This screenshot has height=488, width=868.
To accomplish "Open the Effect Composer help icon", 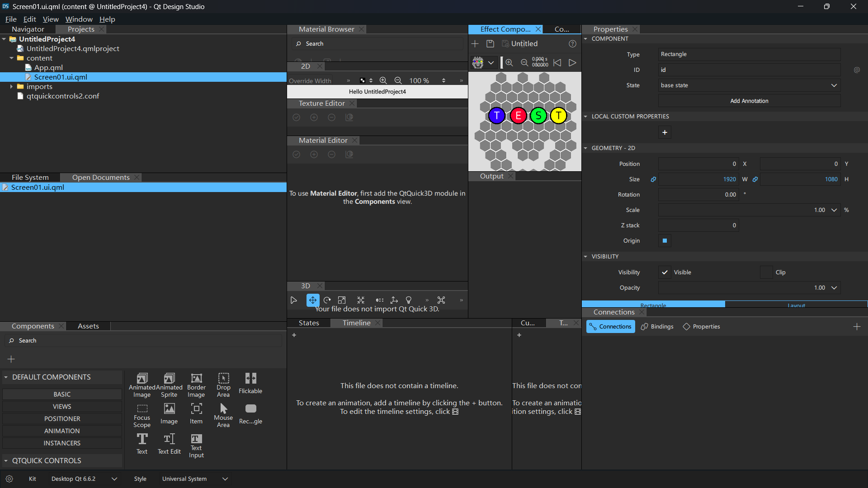I will tap(572, 44).
